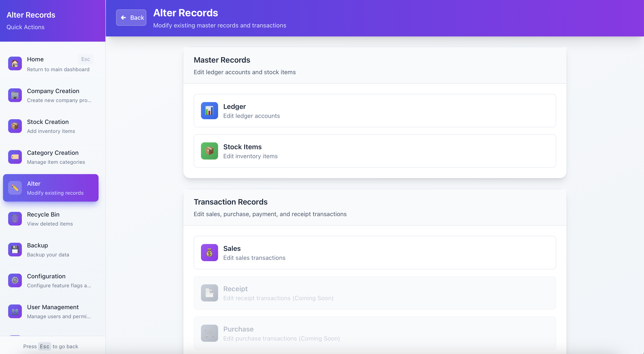
Task: Select the Alter sidebar menu item
Action: 51,188
